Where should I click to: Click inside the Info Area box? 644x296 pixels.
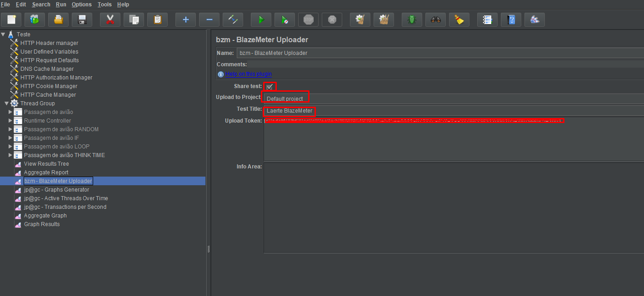(454, 207)
